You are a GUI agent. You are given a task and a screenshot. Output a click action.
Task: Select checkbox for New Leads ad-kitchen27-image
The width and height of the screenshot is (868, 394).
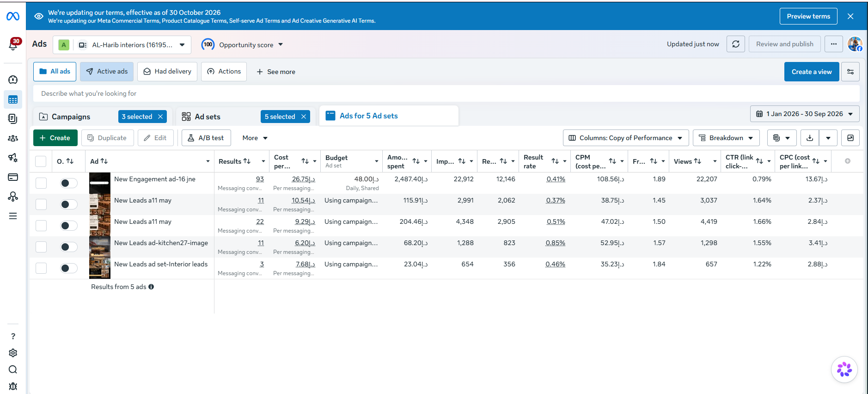[x=41, y=247]
